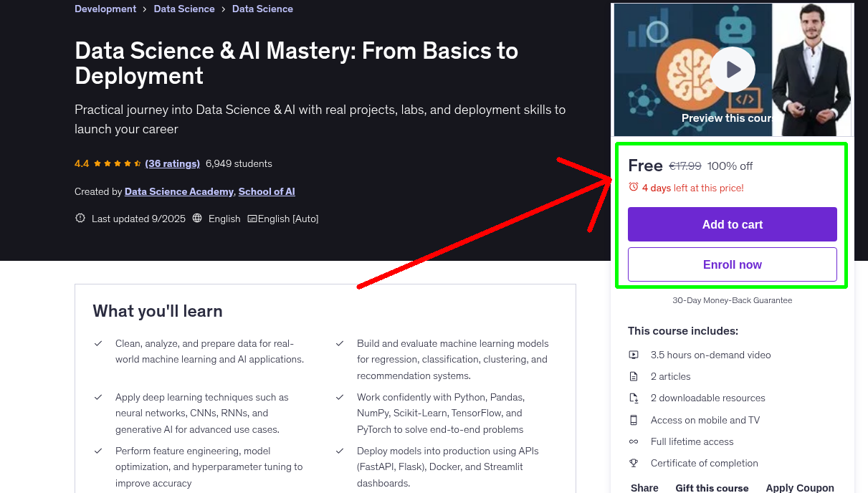
Task: Click the certificate of completion trophy icon
Action: pyautogui.click(x=634, y=463)
